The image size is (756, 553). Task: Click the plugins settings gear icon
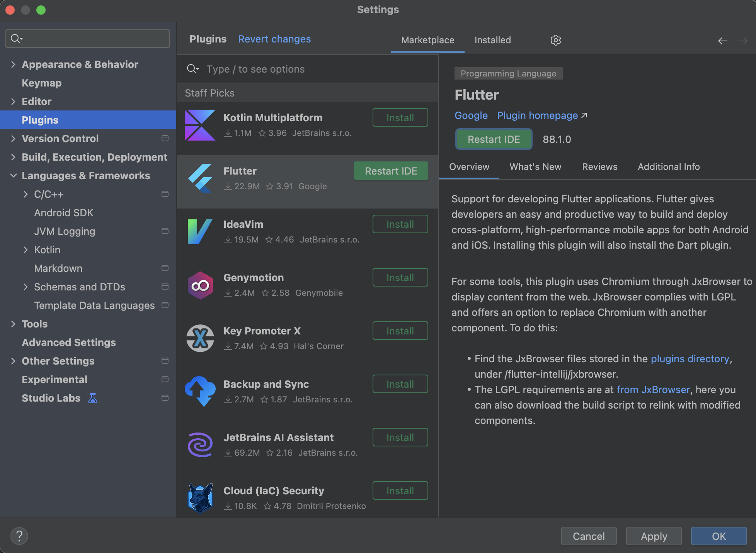[x=555, y=40]
